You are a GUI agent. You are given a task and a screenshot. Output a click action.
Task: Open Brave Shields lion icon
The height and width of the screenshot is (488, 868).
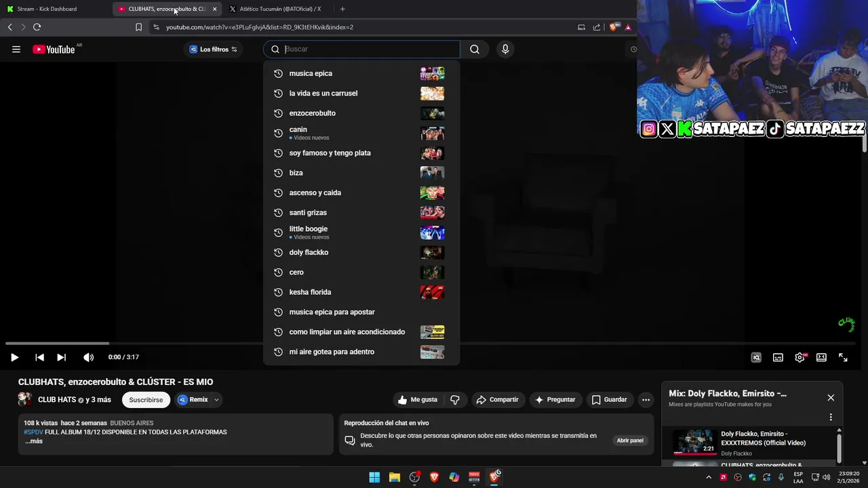(614, 27)
